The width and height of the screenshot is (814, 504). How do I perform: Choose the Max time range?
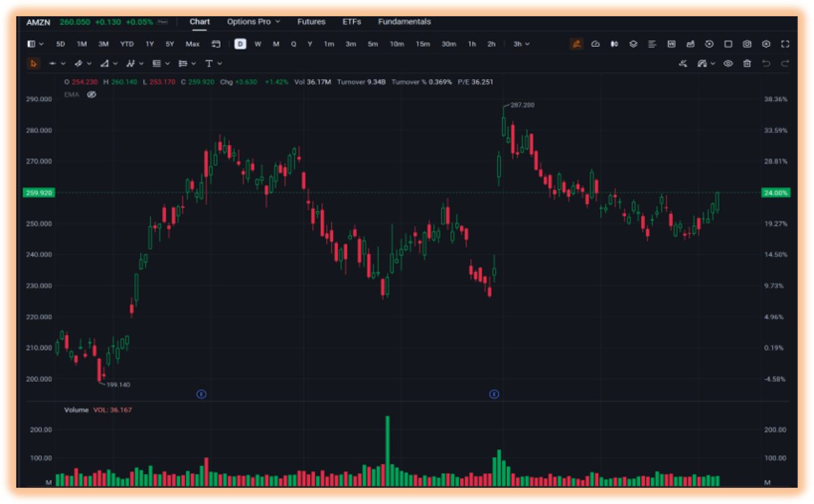[193, 44]
